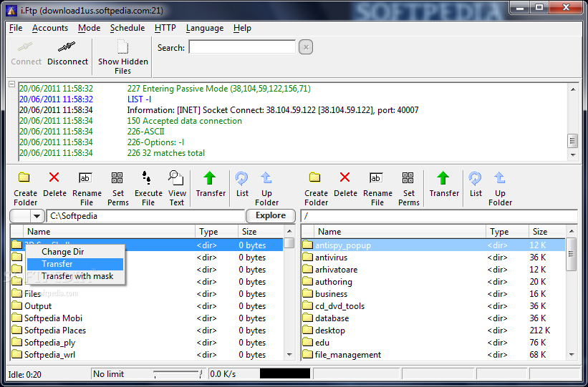Click local path field C:\Softpedia
The height and width of the screenshot is (387, 588).
point(145,216)
